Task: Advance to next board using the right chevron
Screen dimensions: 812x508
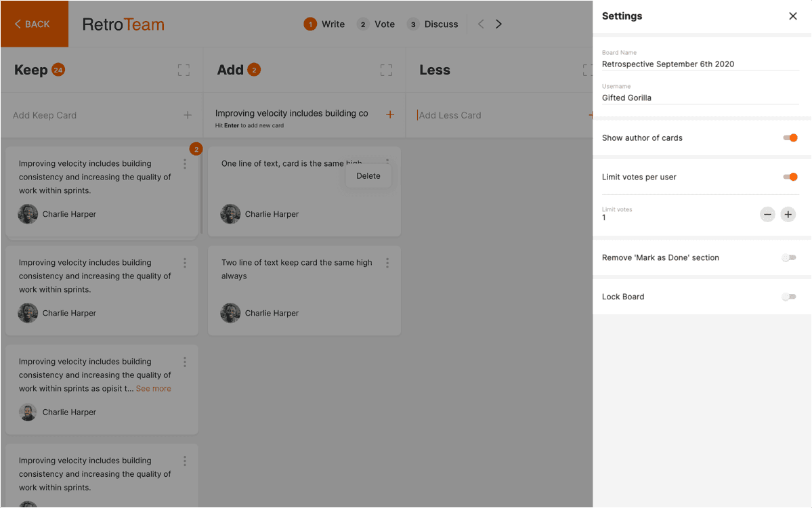Action: point(499,23)
